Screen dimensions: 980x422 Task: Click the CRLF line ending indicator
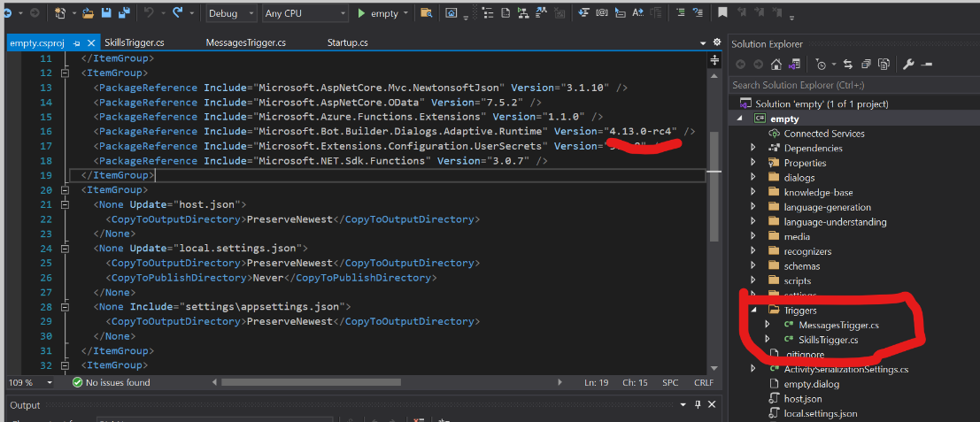(x=703, y=382)
